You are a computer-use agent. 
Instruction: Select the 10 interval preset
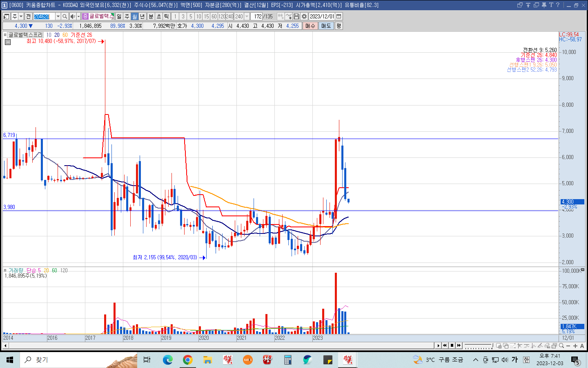point(198,16)
